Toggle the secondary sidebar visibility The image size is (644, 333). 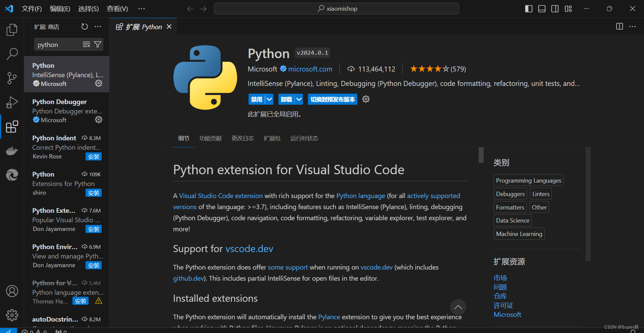(x=555, y=9)
